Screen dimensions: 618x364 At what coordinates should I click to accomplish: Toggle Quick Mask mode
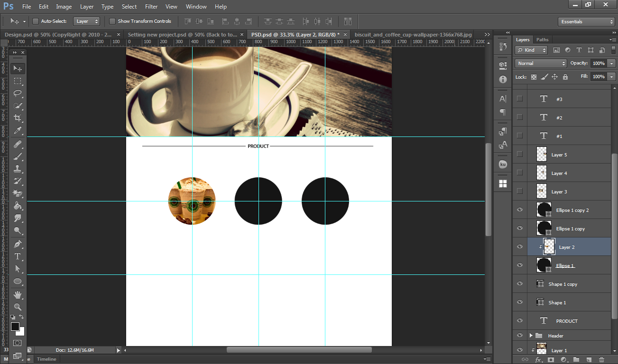(18, 343)
